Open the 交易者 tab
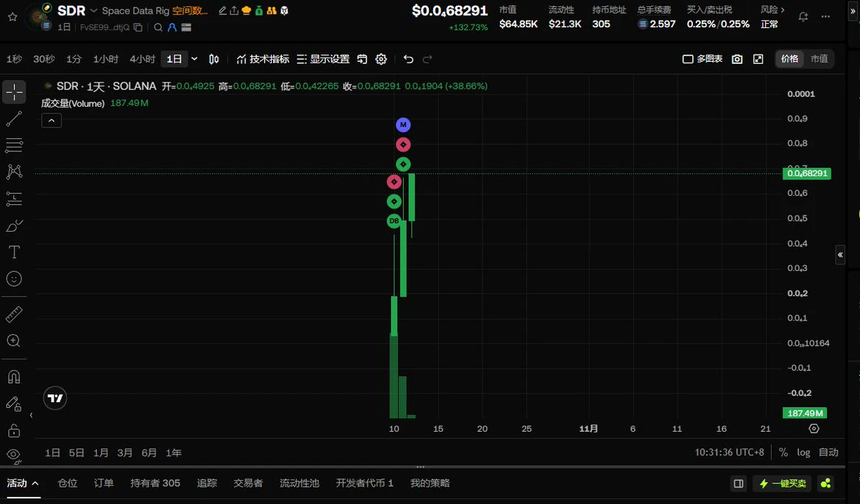 [248, 483]
